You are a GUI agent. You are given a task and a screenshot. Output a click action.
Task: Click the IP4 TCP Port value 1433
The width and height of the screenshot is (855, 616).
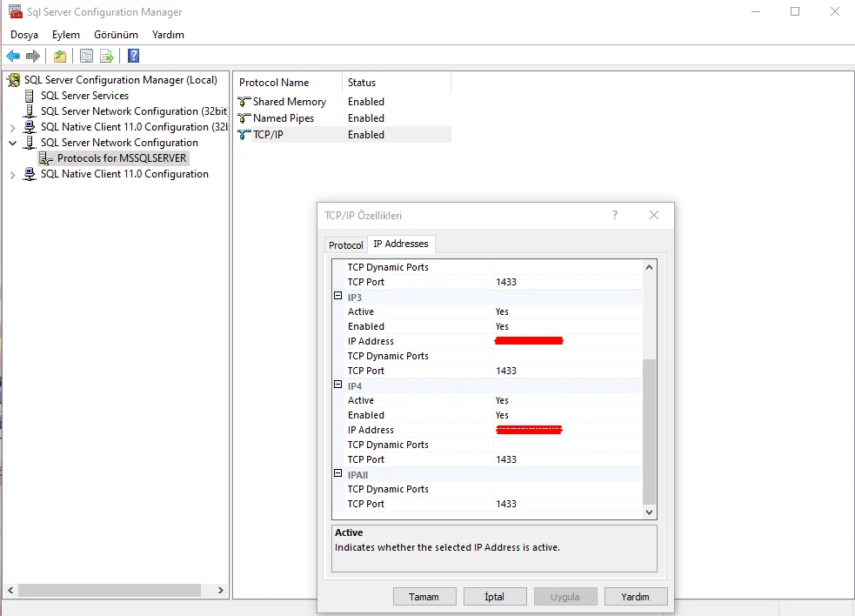click(568, 459)
